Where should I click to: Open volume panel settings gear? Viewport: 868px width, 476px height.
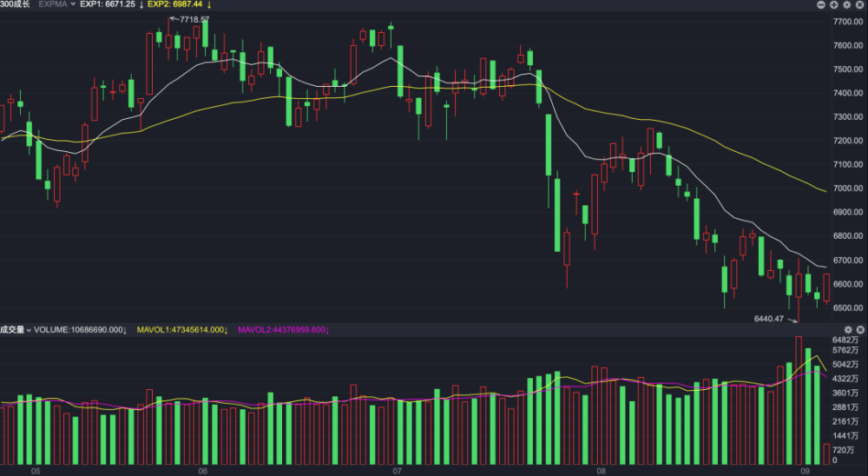[848, 330]
